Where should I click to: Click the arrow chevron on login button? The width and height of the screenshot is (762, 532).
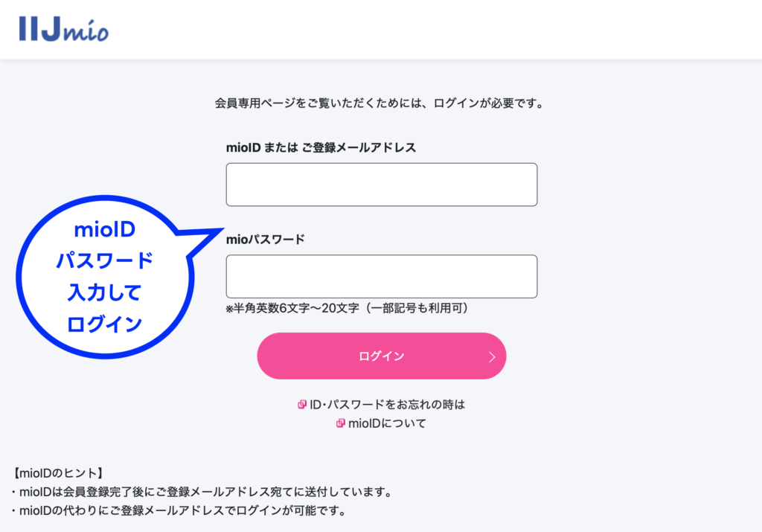point(491,356)
